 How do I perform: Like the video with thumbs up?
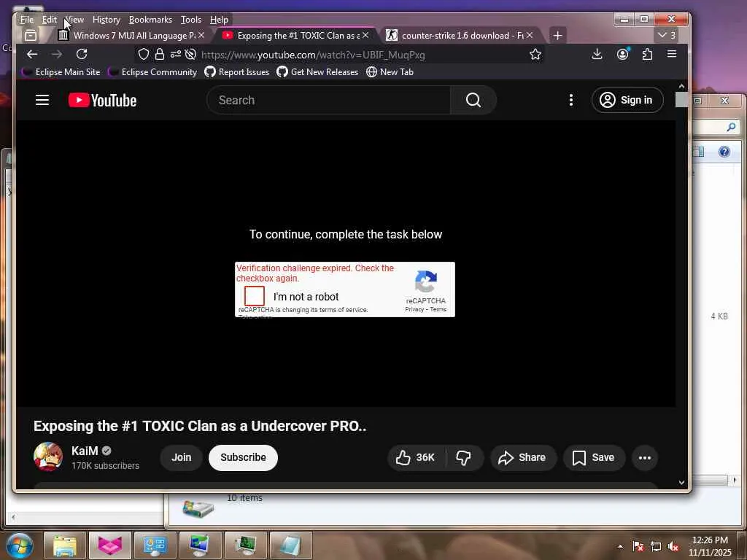pos(415,458)
